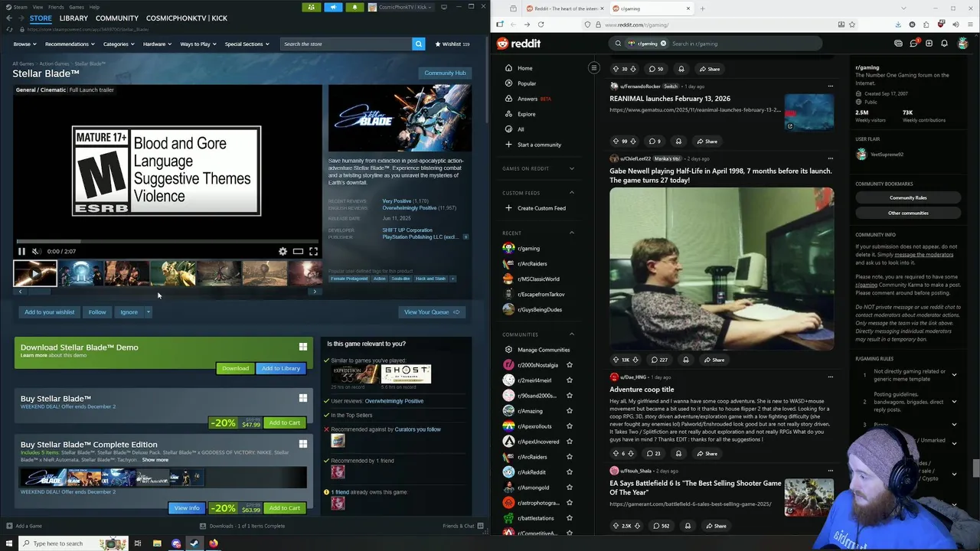This screenshot has height=551, width=980.
Task: Remove r/gaming filter from Reddit search
Action: [663, 44]
